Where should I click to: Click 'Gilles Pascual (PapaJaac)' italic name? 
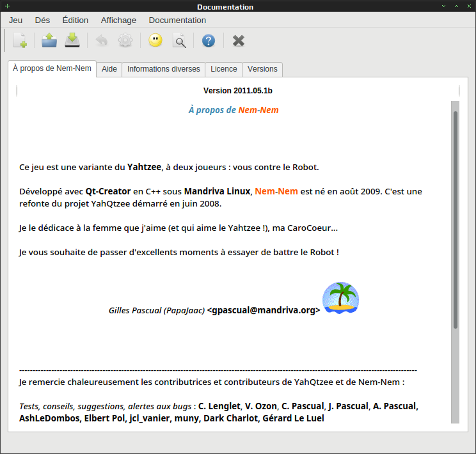pos(157,311)
